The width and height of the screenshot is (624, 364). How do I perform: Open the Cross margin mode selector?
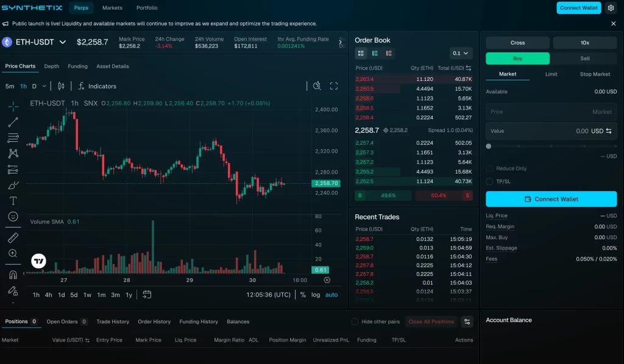point(517,43)
